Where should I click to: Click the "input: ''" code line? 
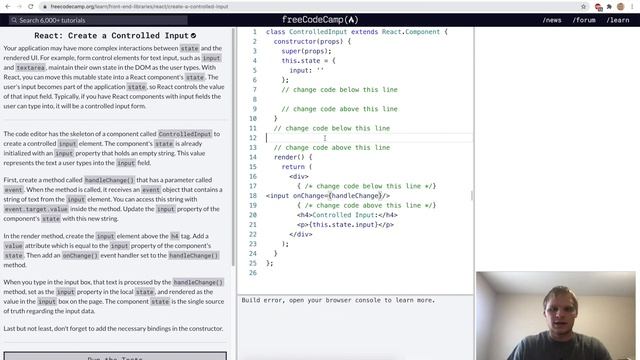point(307,70)
